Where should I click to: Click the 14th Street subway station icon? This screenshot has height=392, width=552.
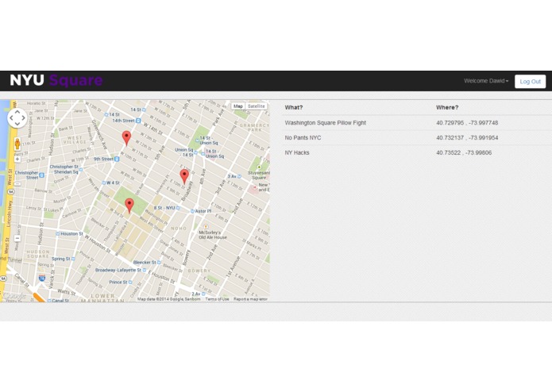point(138,121)
